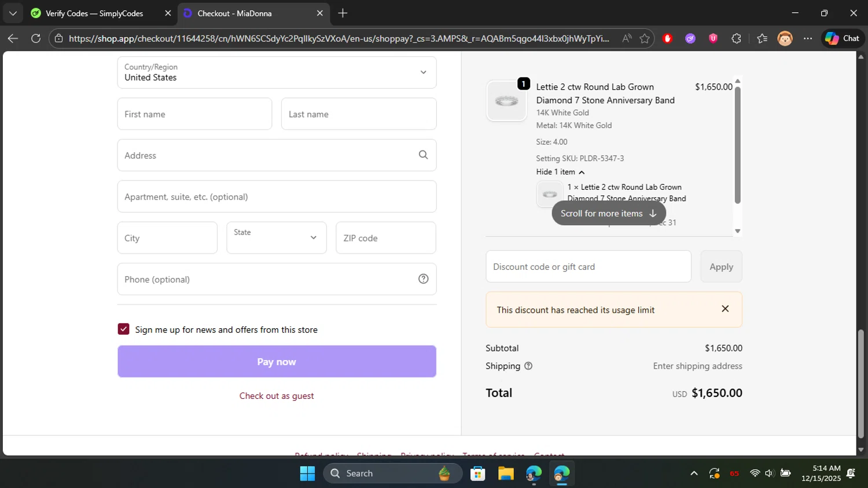Uncheck Sign me up for news and offers
Viewport: 868px width, 488px height.
click(123, 329)
